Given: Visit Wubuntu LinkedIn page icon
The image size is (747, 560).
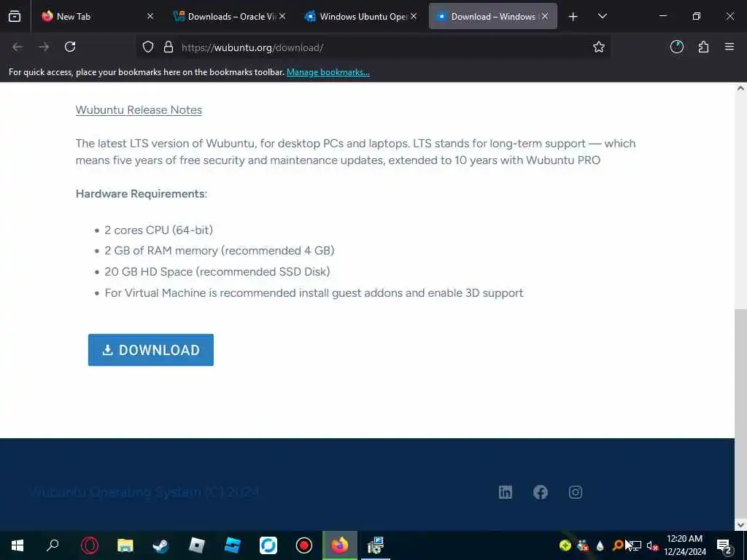Looking at the screenshot, I should point(506,492).
